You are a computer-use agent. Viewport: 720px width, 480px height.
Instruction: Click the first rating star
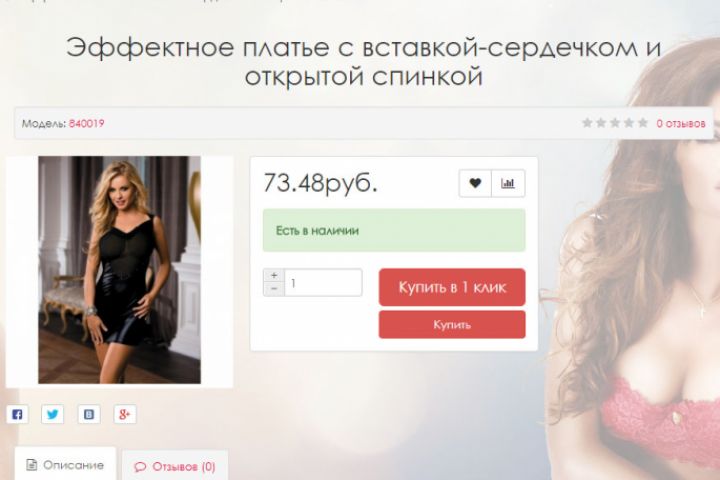click(587, 123)
